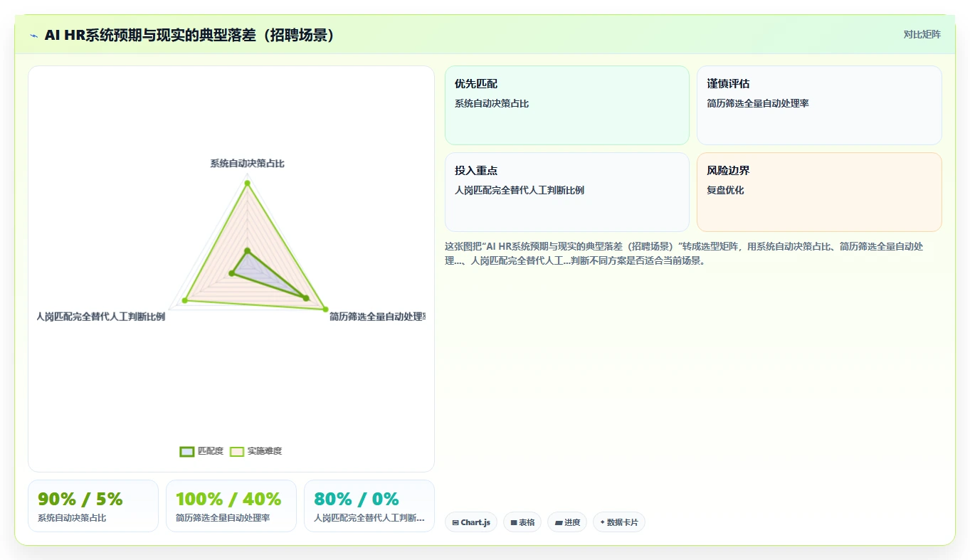
Task: Click the dark-green radar point on the lower right
Action: [x=307, y=298]
